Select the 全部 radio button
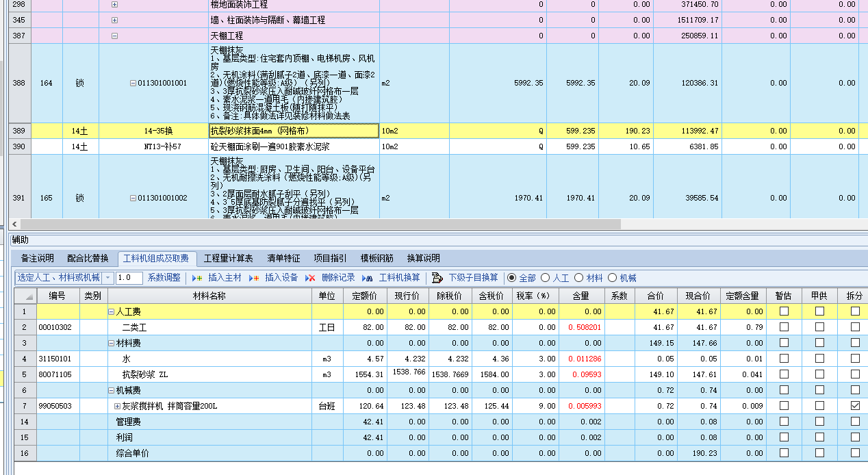 tap(511, 278)
